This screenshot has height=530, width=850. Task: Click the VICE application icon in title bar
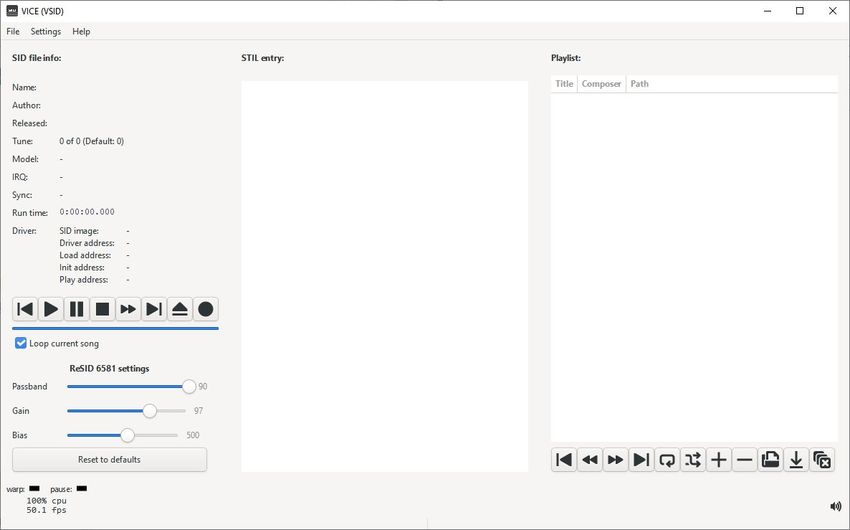pos(12,11)
